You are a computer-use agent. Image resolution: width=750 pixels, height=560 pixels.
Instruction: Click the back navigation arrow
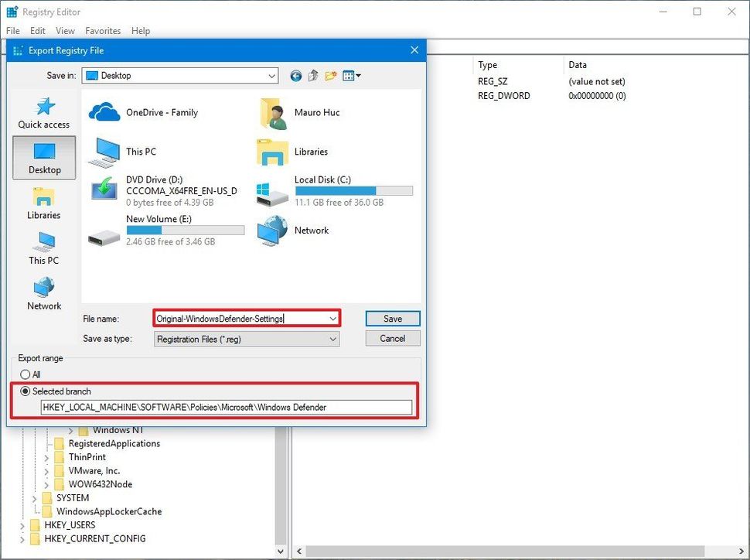click(295, 76)
